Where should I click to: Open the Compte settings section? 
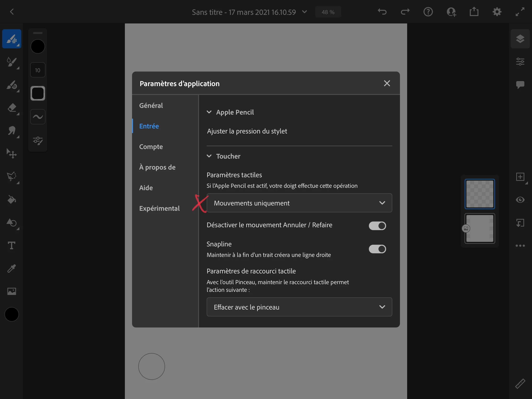(x=151, y=147)
